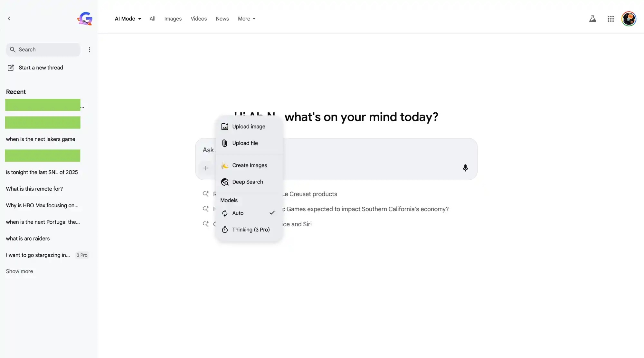Open your profile avatar menu
The height and width of the screenshot is (358, 644).
[629, 19]
